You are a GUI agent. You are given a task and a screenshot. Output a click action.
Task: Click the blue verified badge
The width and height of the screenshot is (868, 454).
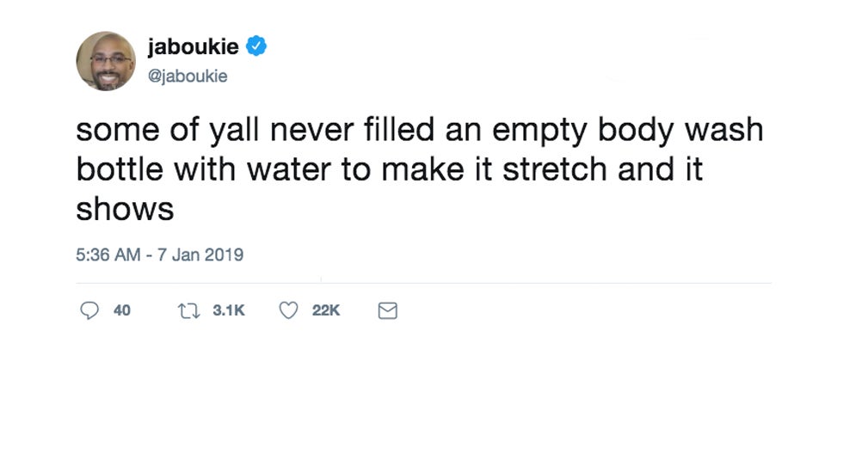[255, 46]
